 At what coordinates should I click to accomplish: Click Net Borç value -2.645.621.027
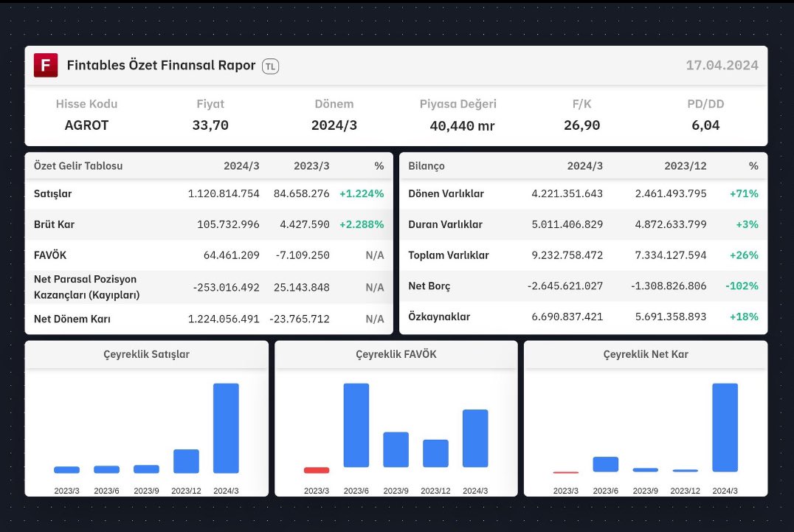[565, 286]
